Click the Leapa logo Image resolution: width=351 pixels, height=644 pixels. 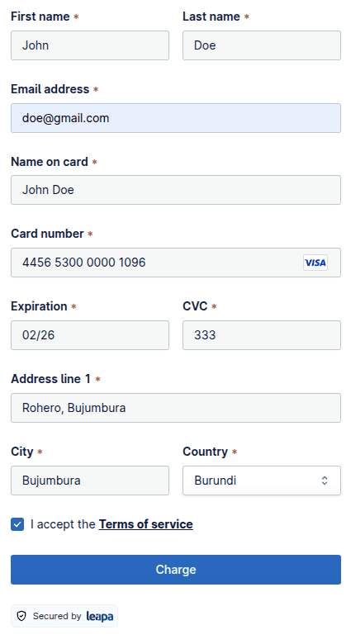100,616
